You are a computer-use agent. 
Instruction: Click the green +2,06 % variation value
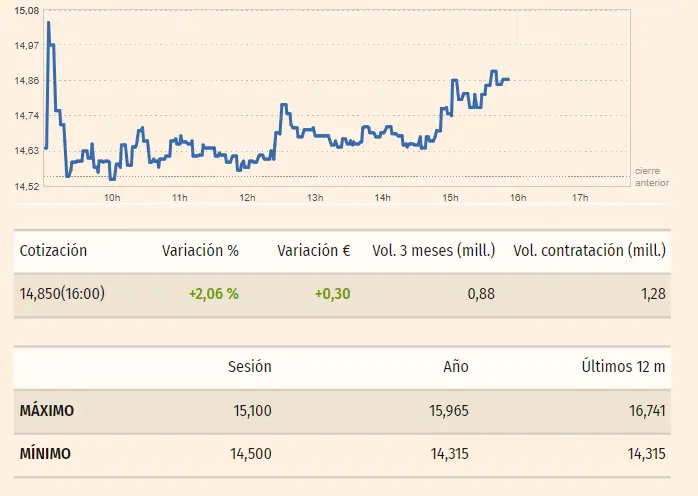point(213,294)
